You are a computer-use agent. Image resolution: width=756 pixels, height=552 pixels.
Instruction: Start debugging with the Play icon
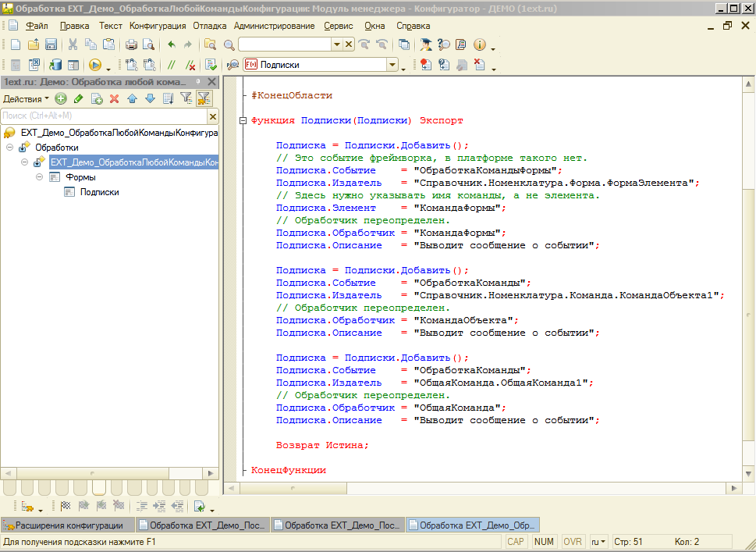[x=95, y=64]
